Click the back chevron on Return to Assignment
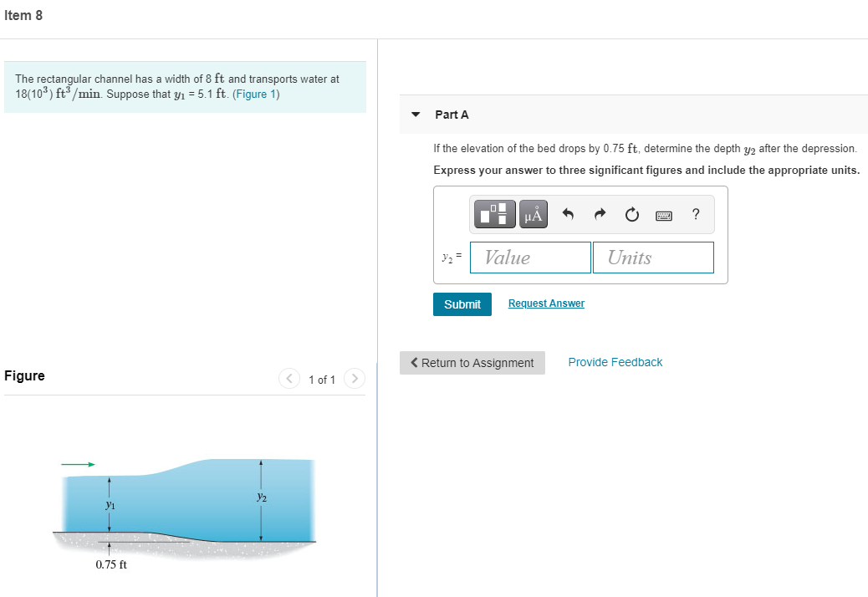The image size is (868, 597). (413, 362)
